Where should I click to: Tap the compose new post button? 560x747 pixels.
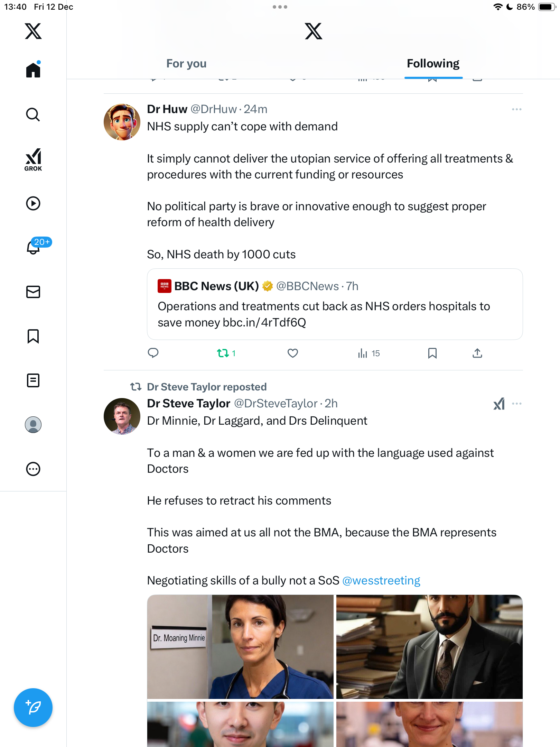[33, 708]
